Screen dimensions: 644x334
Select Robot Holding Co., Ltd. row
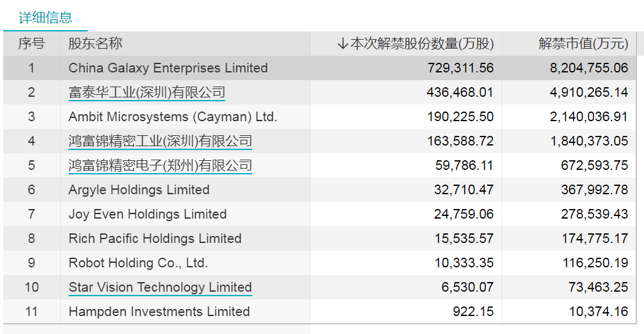click(319, 263)
